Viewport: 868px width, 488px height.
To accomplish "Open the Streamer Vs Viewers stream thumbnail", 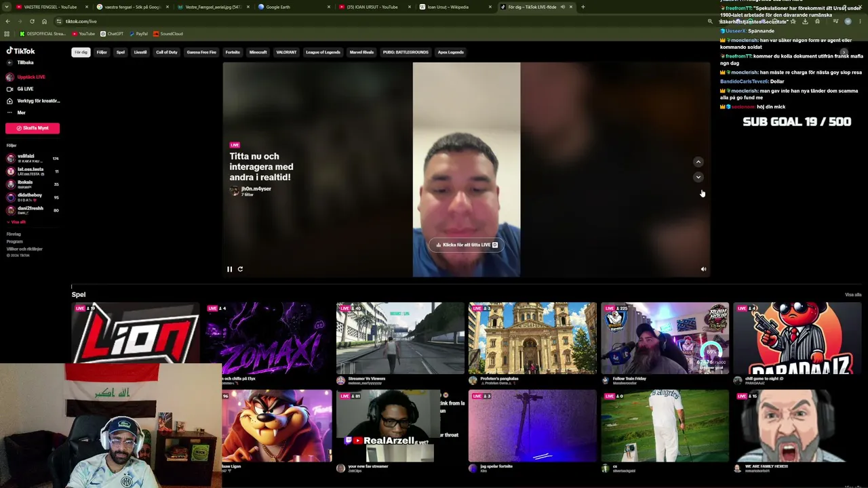I will point(400,338).
